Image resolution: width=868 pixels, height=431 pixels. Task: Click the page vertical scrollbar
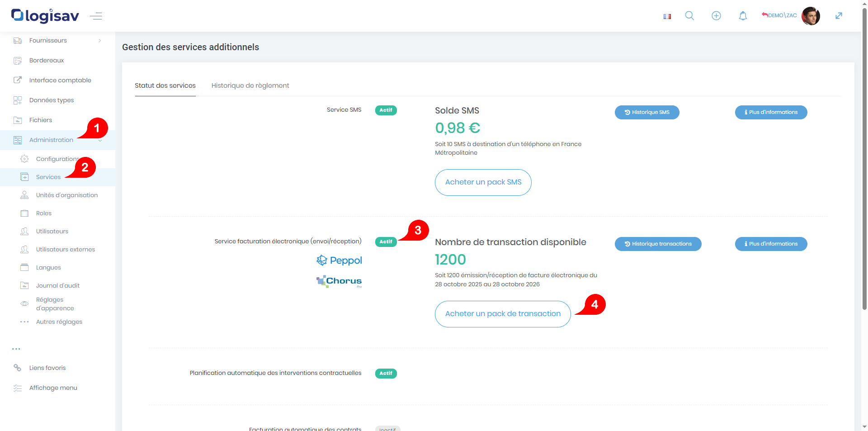coord(864,158)
